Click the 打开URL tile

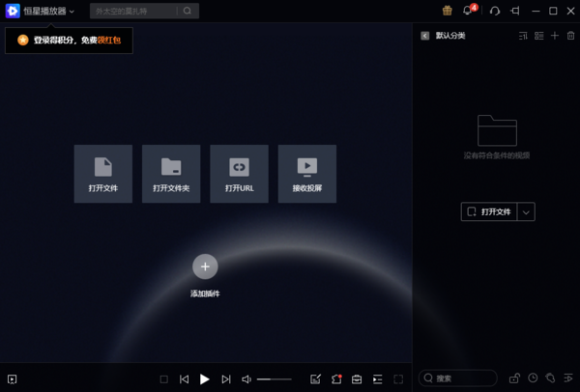240,174
